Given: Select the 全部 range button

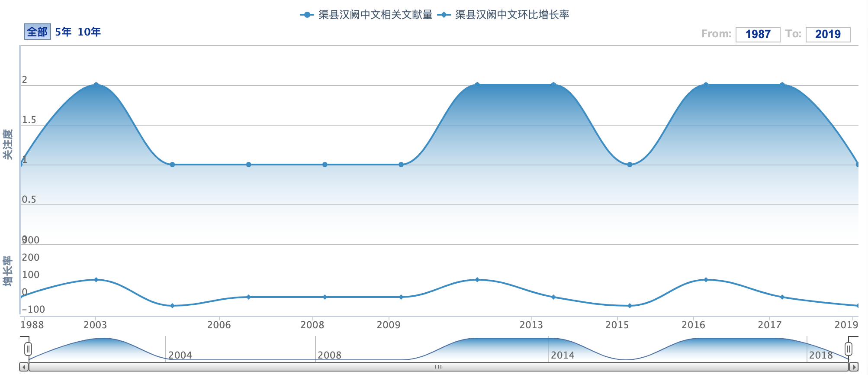Looking at the screenshot, I should (37, 32).
